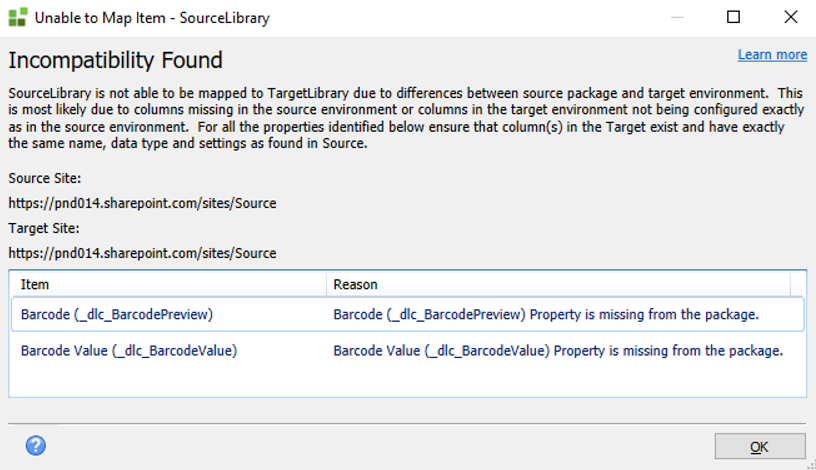Click the Target Site label
Viewport: 816px width, 470px height.
pyautogui.click(x=43, y=228)
